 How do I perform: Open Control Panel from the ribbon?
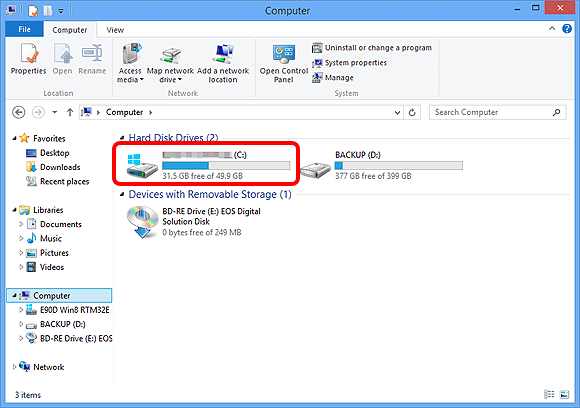[284, 64]
